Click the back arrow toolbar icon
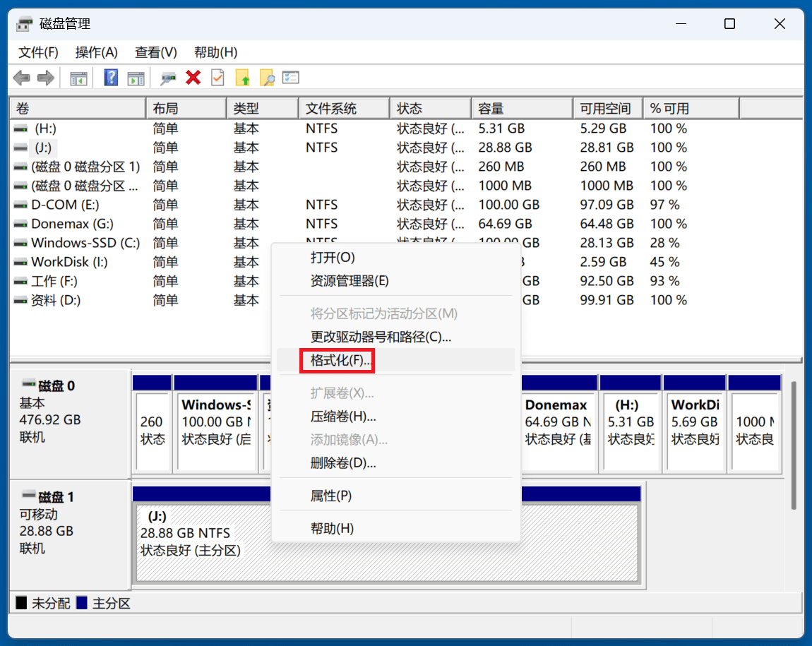The image size is (812, 646). pos(21,78)
